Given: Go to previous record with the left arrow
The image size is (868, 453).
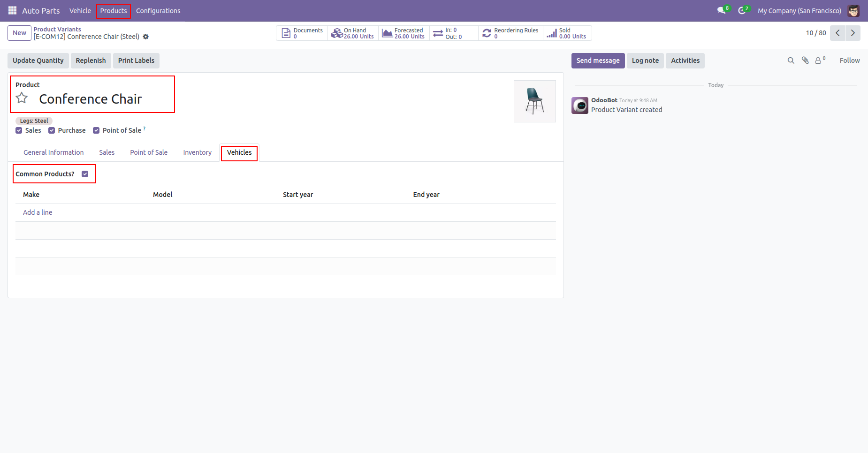Looking at the screenshot, I should pyautogui.click(x=838, y=33).
